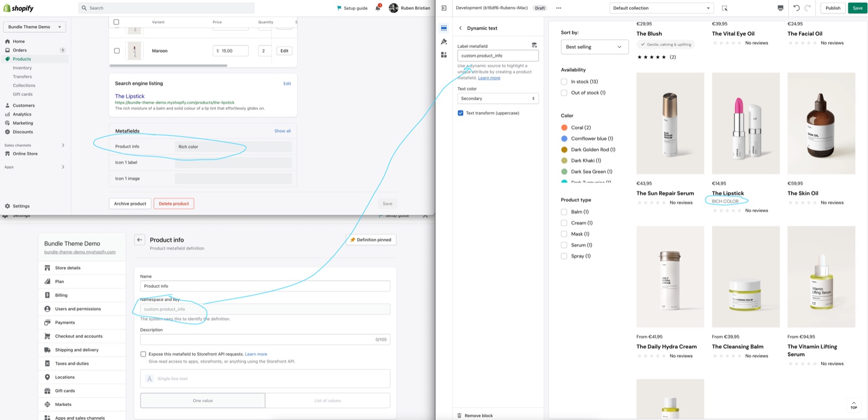
Task: Click the back to TOP arrow
Action: (x=854, y=405)
